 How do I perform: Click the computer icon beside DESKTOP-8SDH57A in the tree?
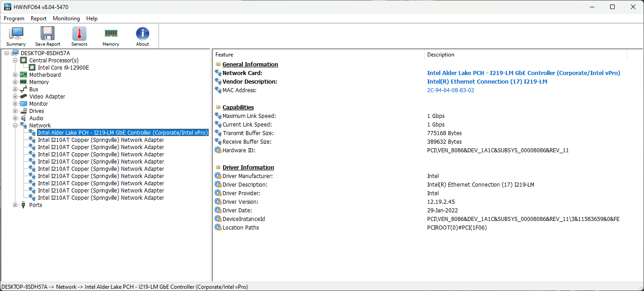tap(15, 53)
